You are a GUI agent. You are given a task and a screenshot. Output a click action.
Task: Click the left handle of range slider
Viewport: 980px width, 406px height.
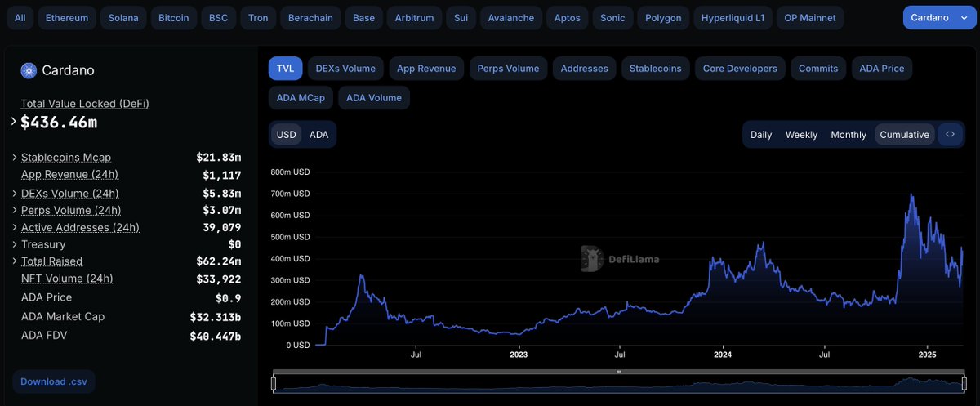coord(274,383)
